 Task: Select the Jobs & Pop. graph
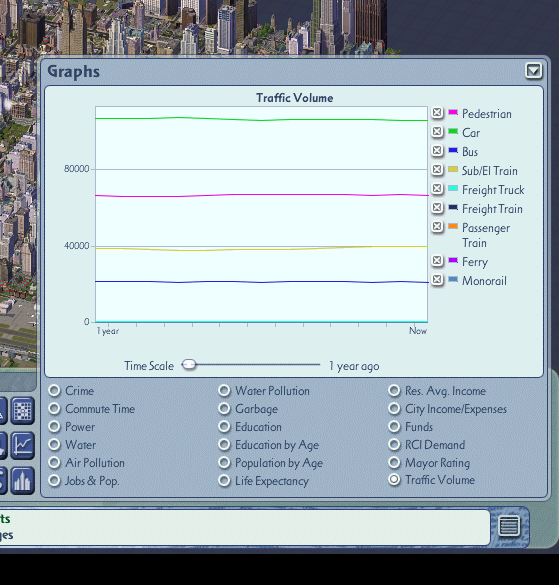tap(54, 481)
